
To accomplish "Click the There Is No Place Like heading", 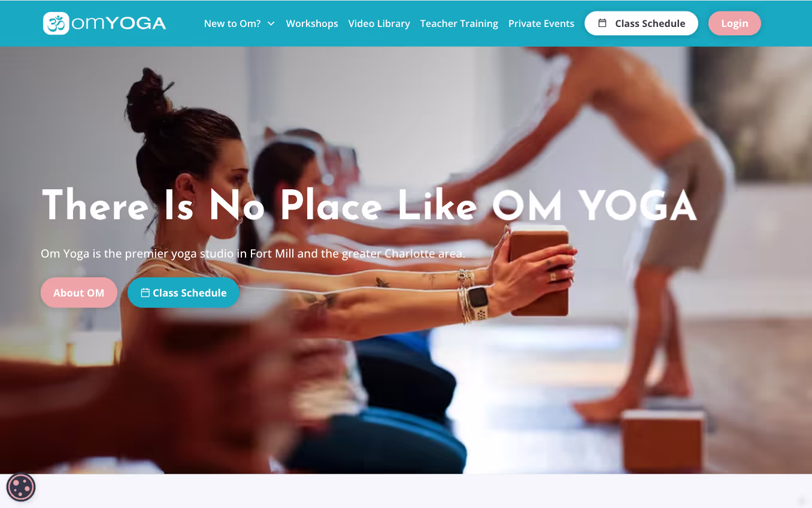I will pyautogui.click(x=259, y=205).
